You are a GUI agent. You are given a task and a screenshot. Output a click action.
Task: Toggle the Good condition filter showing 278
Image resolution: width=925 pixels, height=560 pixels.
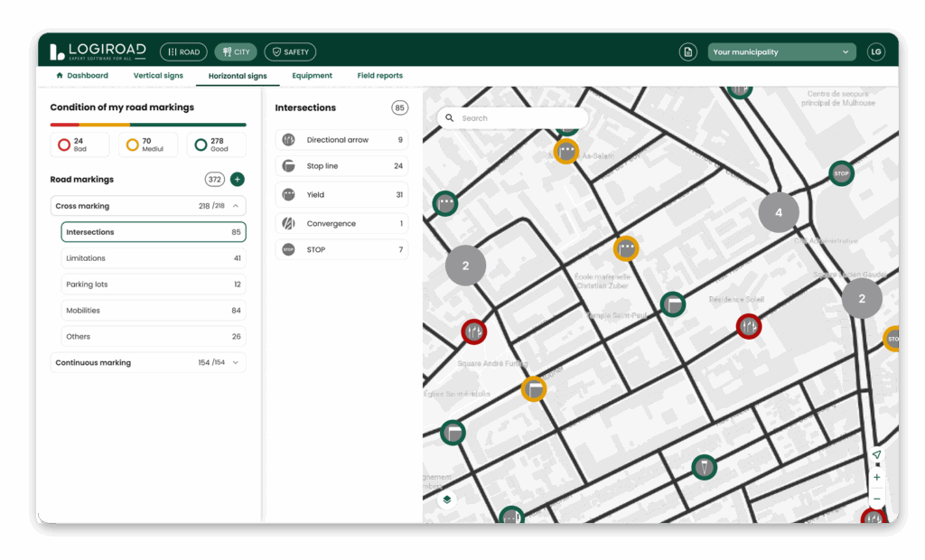(217, 145)
